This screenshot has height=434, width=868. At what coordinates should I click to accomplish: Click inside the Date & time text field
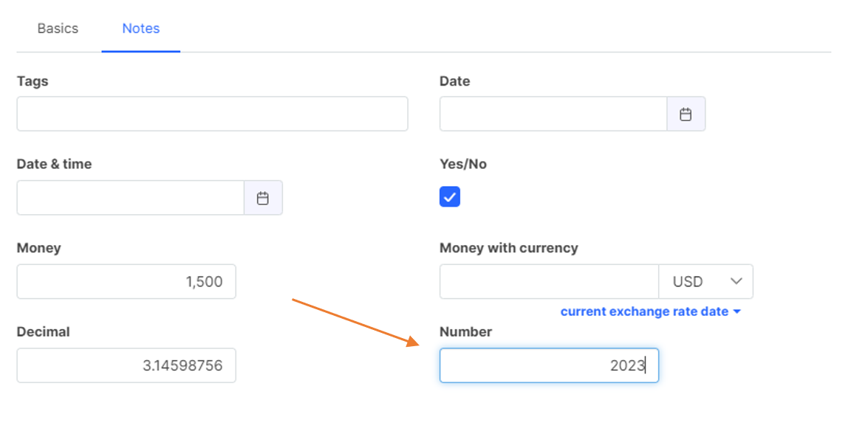131,198
